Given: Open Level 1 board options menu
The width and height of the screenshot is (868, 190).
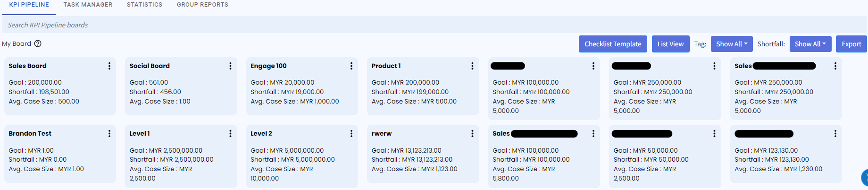Looking at the screenshot, I should click(230, 134).
